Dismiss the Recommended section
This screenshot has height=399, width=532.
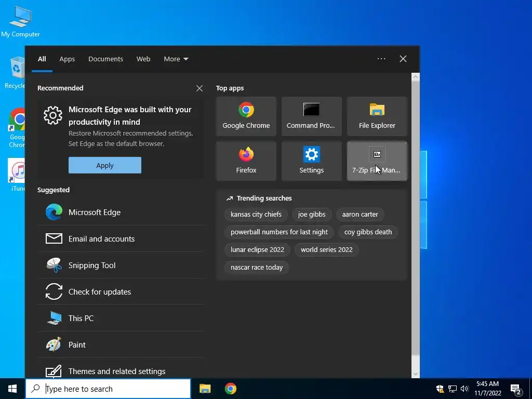point(199,88)
